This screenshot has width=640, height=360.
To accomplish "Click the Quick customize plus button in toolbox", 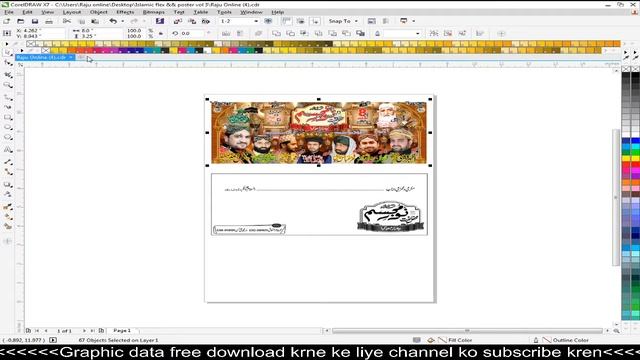I will pyautogui.click(x=7, y=241).
